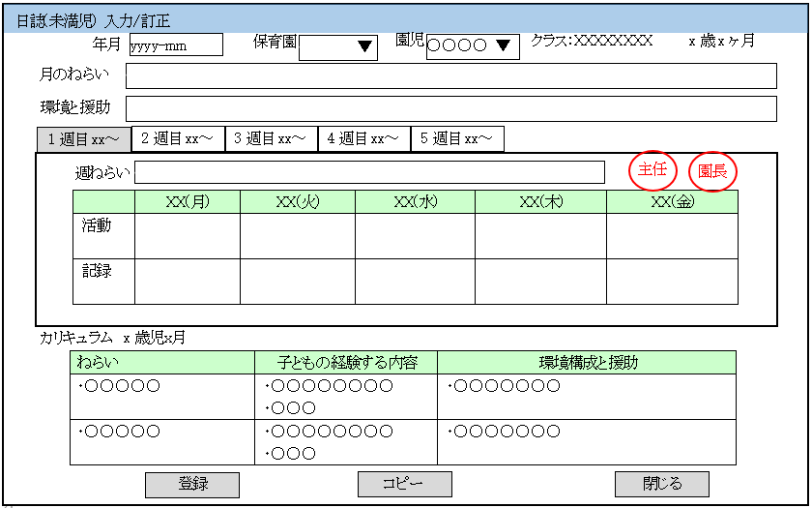812x508 pixels.
Task: Click the 月のねらい text field
Action: click(x=450, y=75)
